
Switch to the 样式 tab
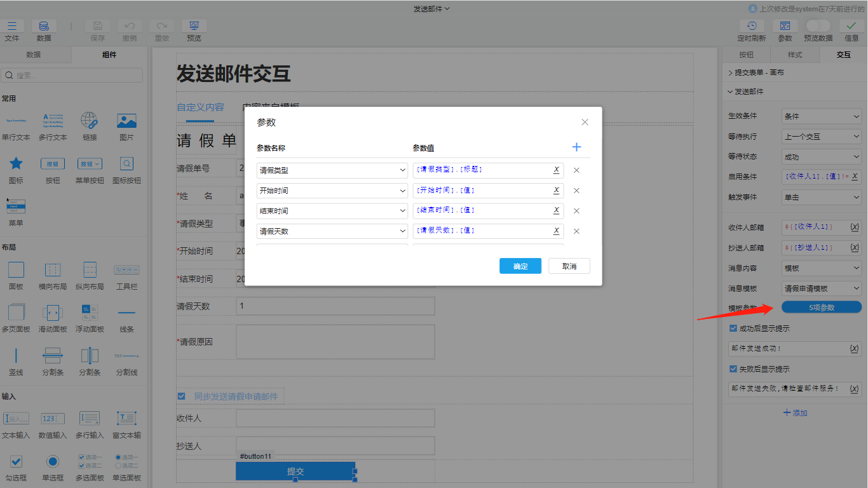click(x=795, y=55)
